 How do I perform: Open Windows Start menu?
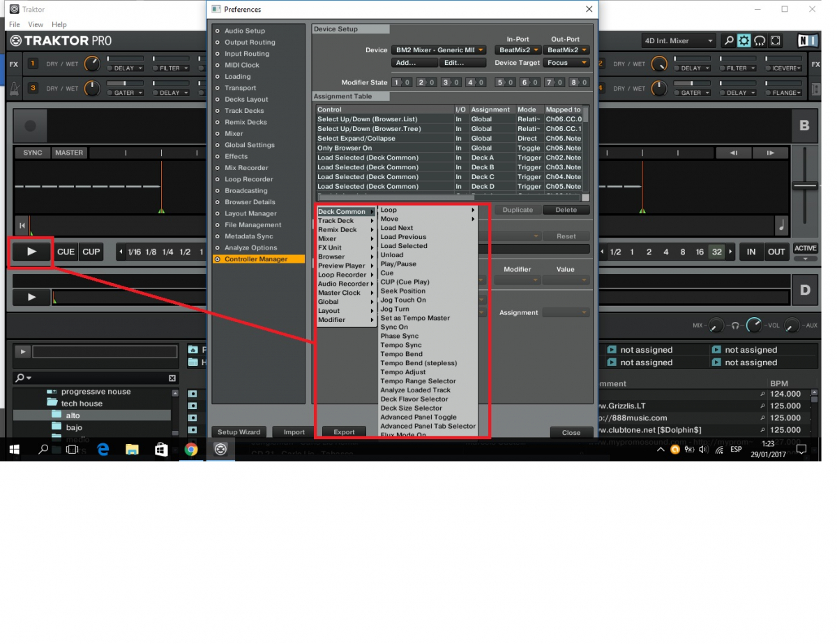tap(14, 450)
